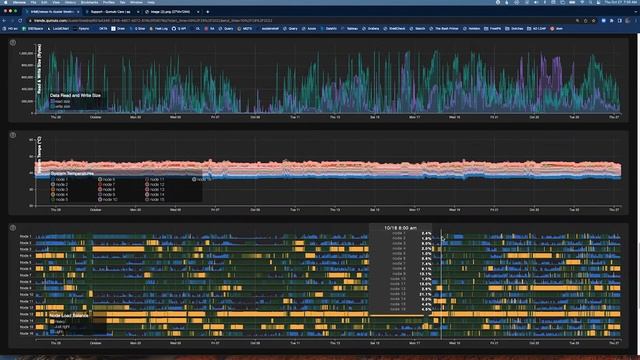The image size is (640, 360).
Task: Click the 10/18 8:00 am tooltip header
Action: [x=400, y=228]
